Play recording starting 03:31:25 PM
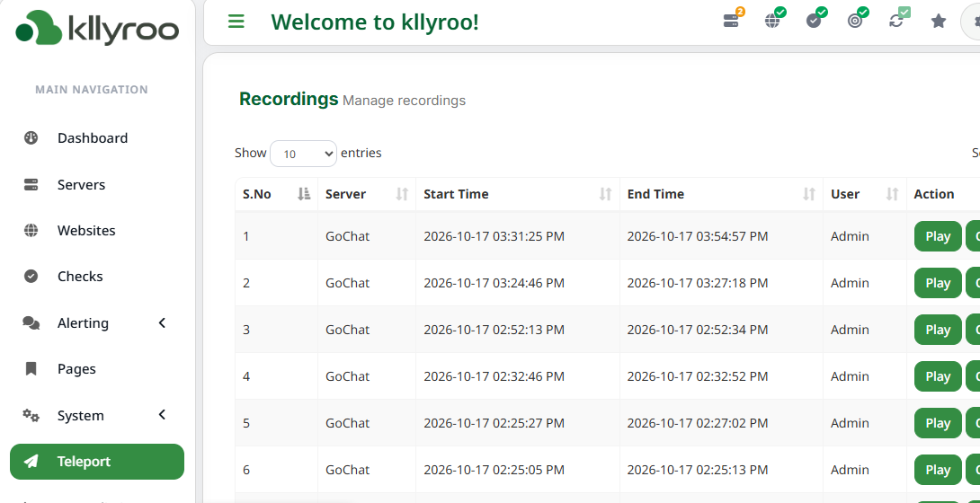 938,236
